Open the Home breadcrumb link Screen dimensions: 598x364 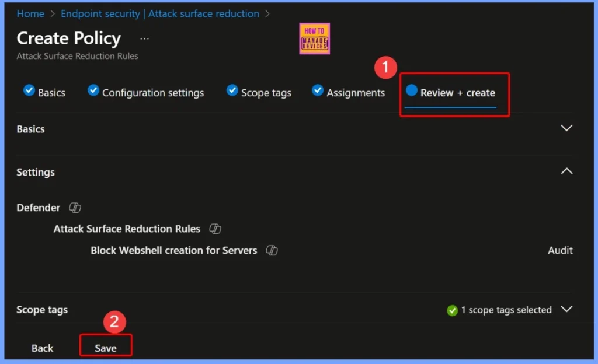pos(30,13)
